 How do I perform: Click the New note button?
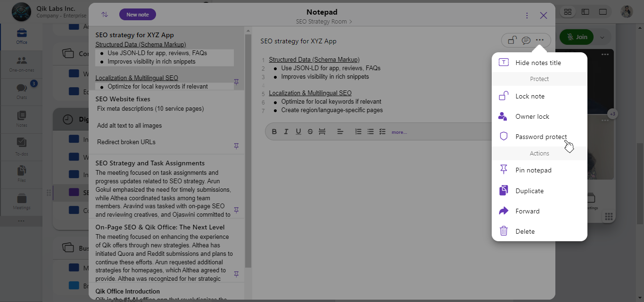pyautogui.click(x=138, y=15)
